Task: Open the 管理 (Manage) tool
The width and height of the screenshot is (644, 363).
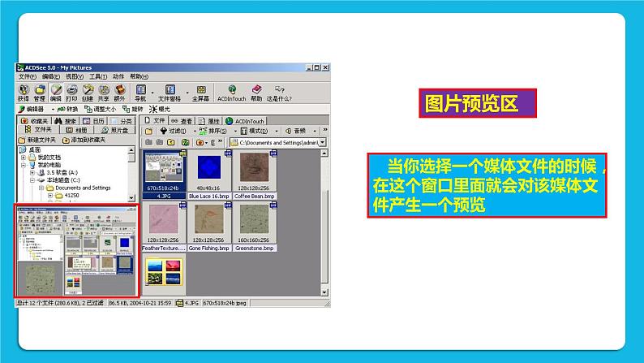Action: pyautogui.click(x=41, y=92)
